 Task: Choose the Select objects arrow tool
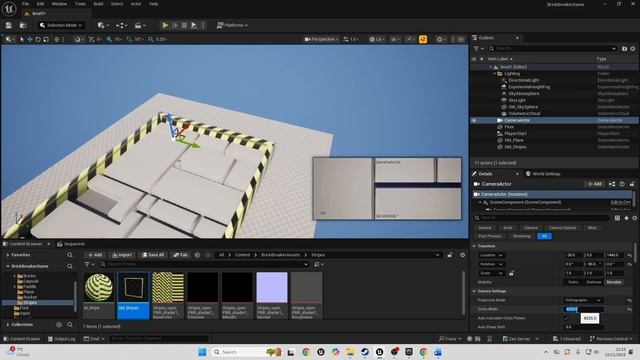tap(22, 39)
